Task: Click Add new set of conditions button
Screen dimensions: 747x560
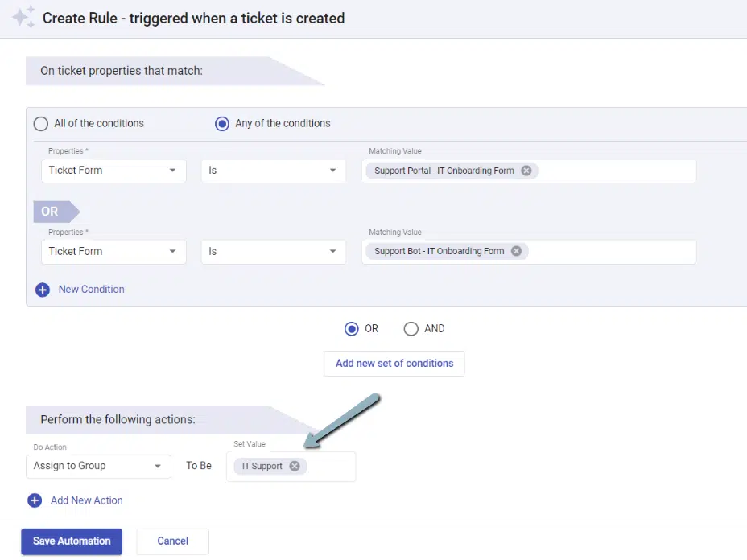Action: (394, 363)
